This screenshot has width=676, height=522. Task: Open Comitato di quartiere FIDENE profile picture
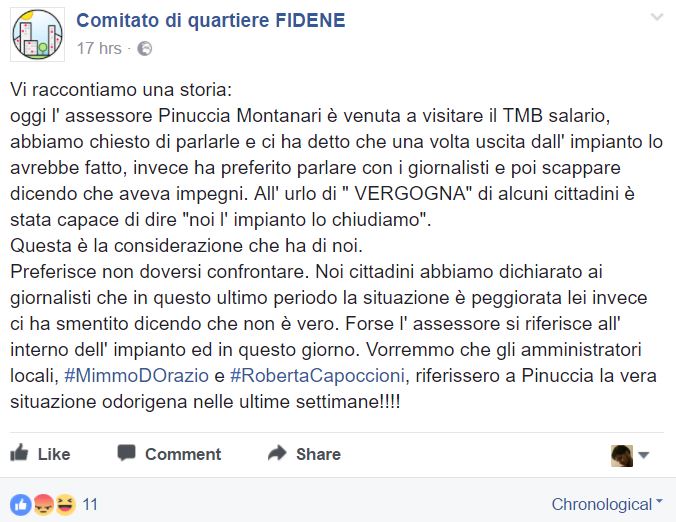click(38, 34)
